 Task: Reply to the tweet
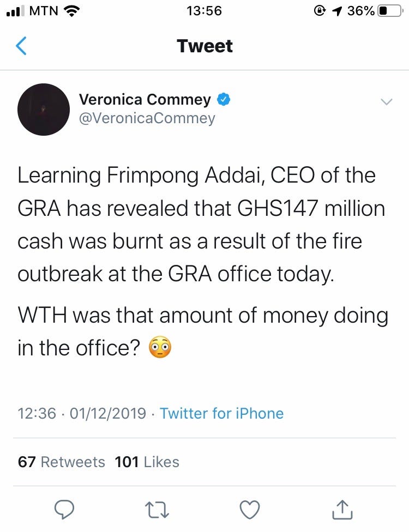[x=65, y=510]
